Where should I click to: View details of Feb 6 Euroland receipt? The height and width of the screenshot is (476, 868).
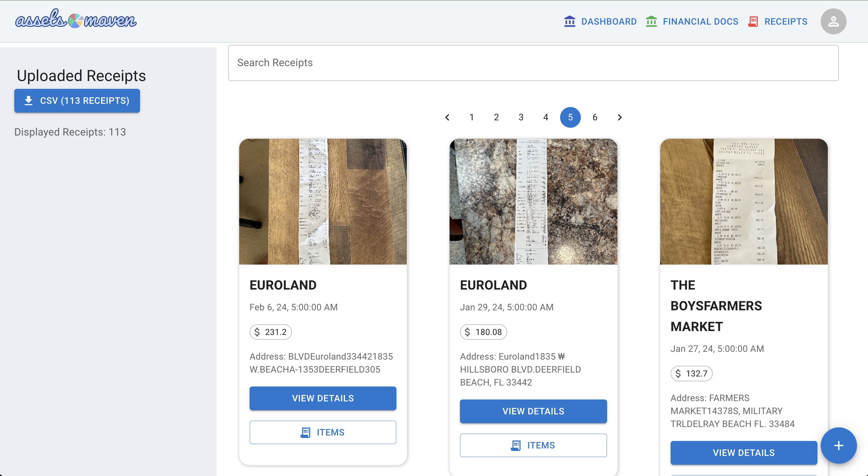(323, 398)
